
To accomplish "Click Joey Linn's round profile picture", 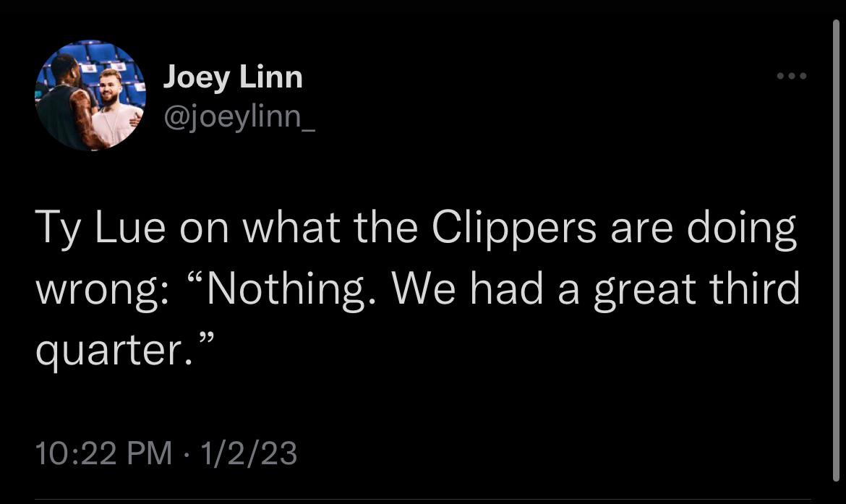I will tap(90, 95).
